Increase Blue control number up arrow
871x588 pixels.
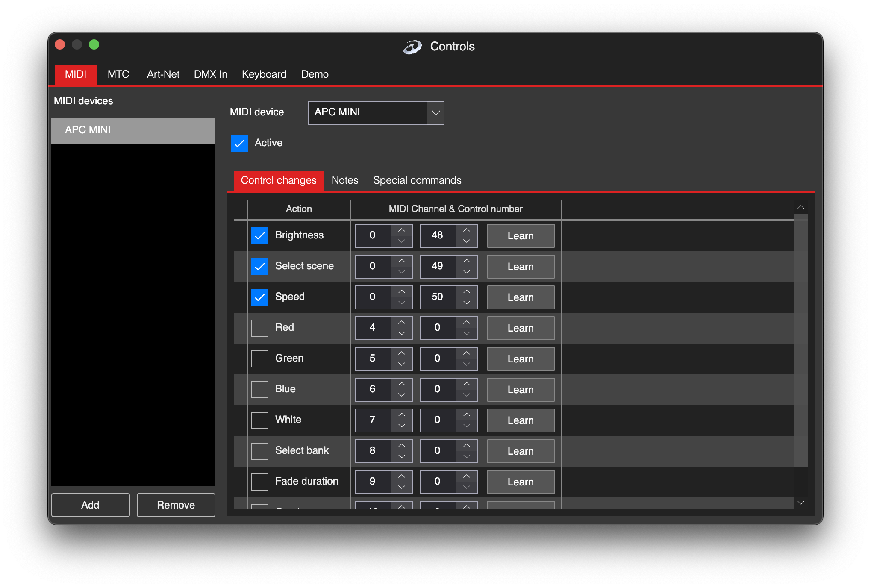coord(467,384)
